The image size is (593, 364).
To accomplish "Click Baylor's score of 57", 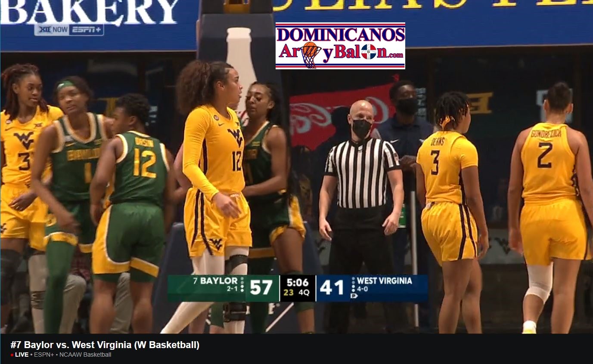I will (261, 288).
